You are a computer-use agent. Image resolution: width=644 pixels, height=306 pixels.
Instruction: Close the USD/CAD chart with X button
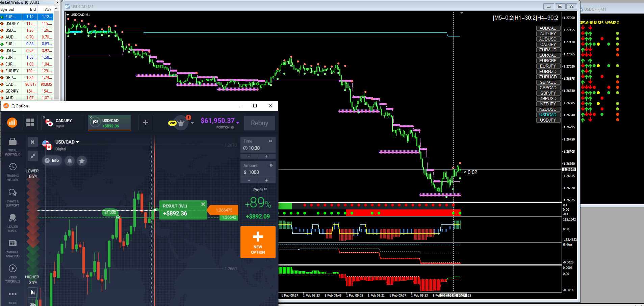(x=32, y=142)
